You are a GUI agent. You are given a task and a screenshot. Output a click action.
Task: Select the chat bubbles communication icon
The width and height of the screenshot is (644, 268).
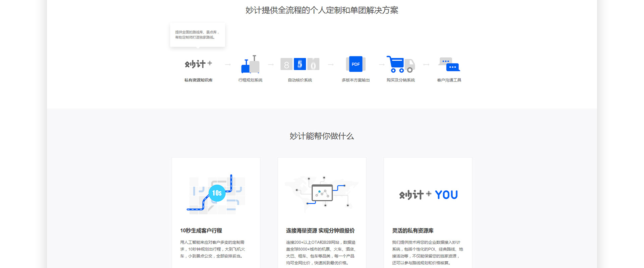pyautogui.click(x=449, y=64)
